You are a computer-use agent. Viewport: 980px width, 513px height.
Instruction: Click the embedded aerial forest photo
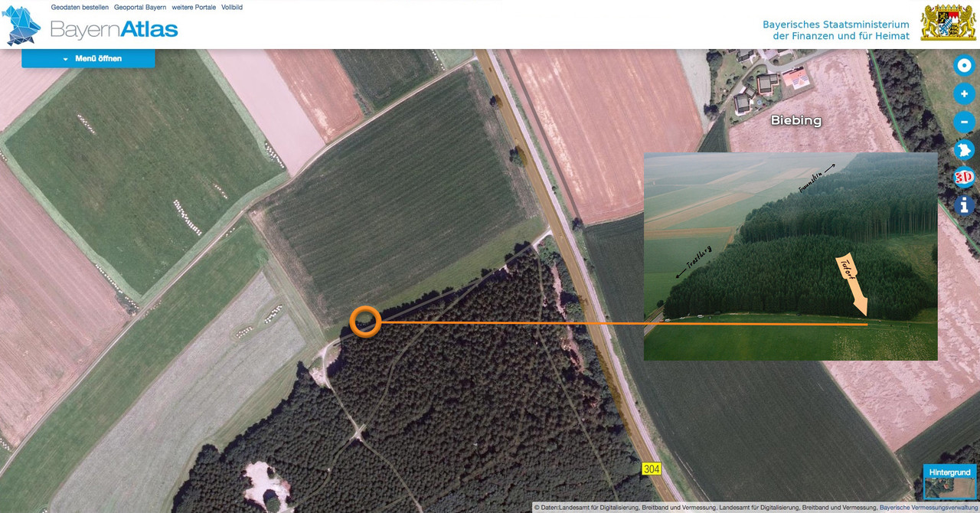(x=790, y=256)
